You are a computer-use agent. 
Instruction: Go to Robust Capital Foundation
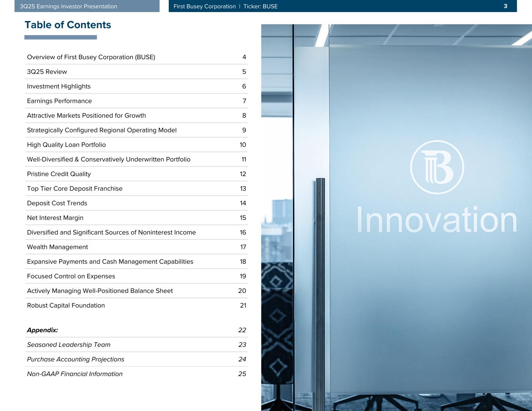pos(66,305)
